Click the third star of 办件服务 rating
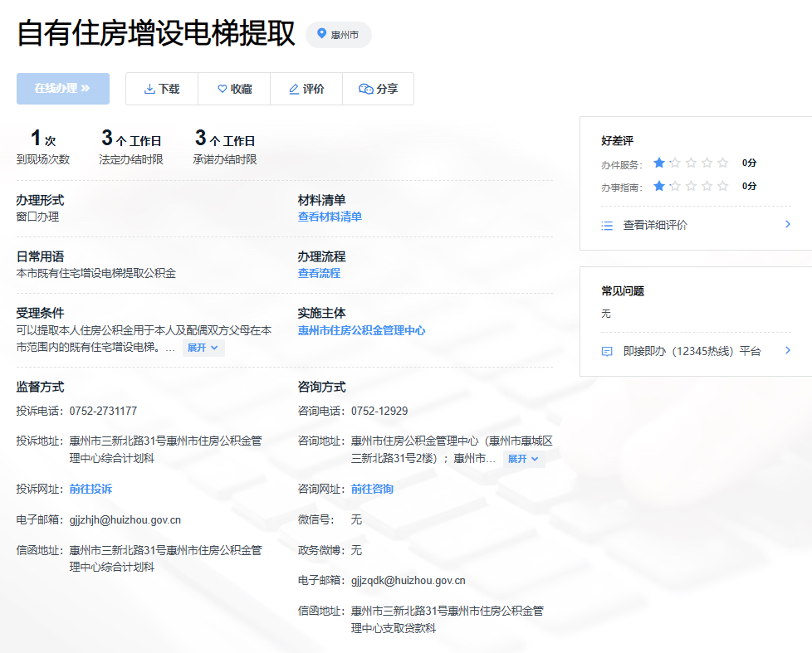 [691, 163]
